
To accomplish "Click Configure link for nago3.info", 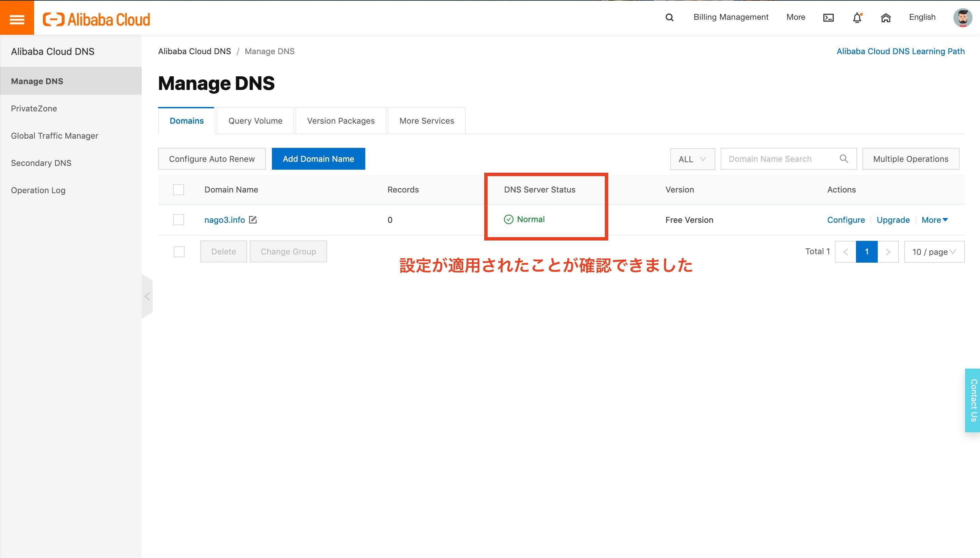I will coord(846,220).
